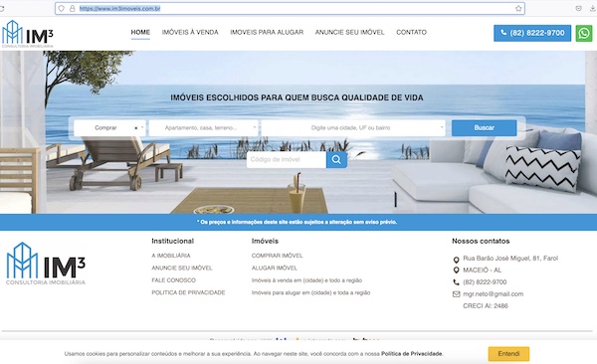The width and height of the screenshot is (597, 364).
Task: Click the shield tracking protection icon
Action: (62, 8)
